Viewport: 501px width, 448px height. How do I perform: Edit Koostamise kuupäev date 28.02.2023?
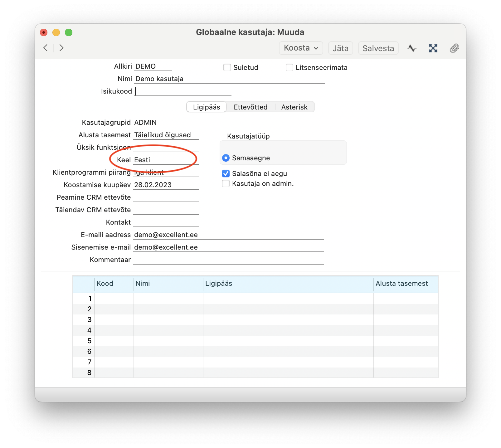(x=166, y=185)
